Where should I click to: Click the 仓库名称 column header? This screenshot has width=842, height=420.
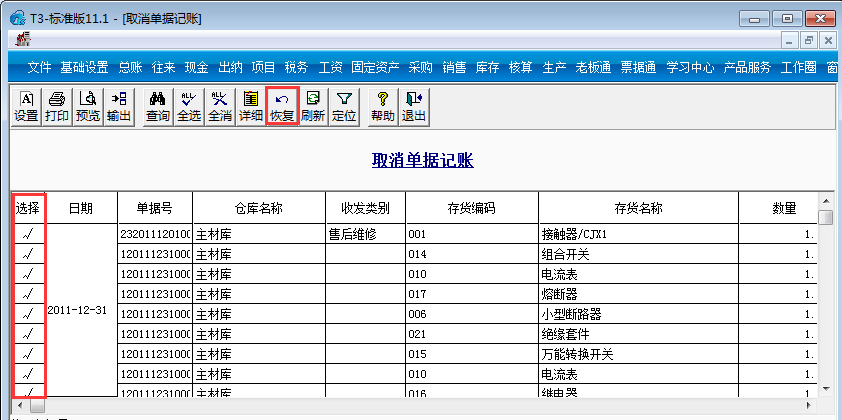[259, 208]
